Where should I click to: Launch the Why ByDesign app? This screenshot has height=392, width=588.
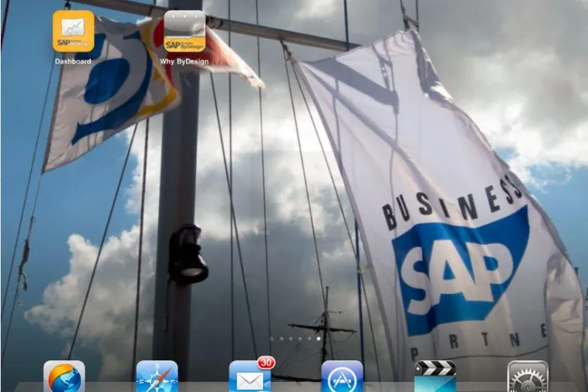[x=184, y=31]
